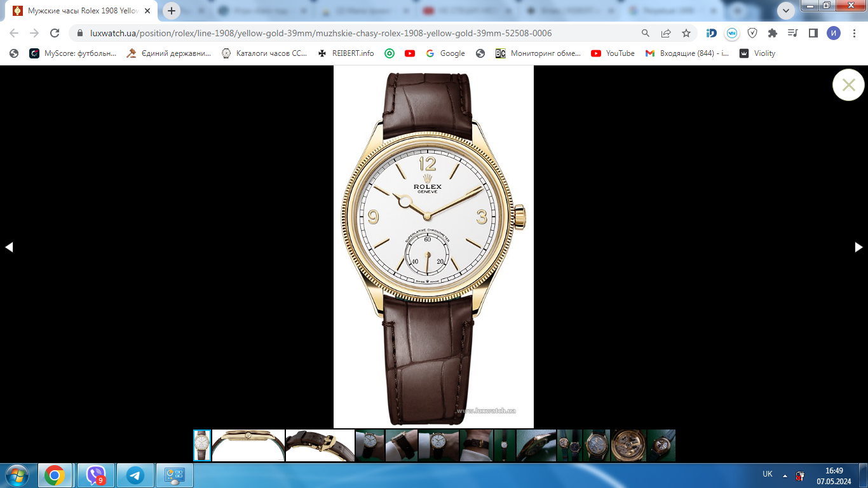
Task: Open the REIBERT.info bookmark
Action: click(346, 53)
